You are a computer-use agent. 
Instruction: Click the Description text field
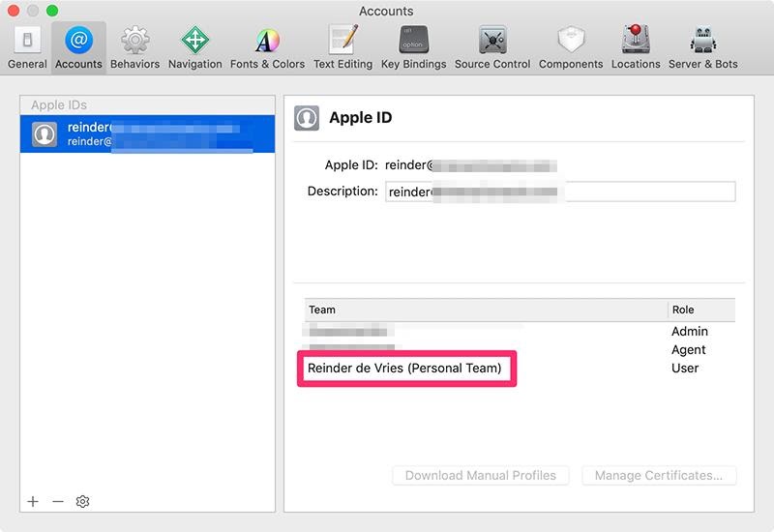560,192
